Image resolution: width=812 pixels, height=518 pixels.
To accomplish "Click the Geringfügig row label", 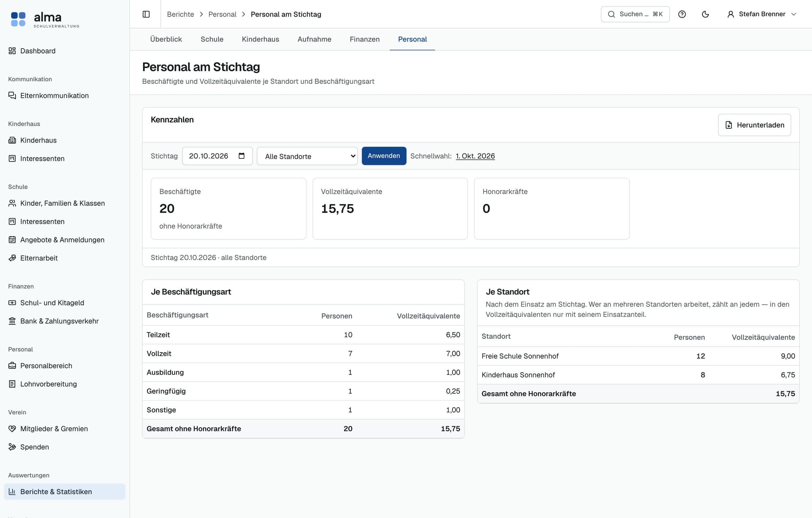I will tap(166, 391).
